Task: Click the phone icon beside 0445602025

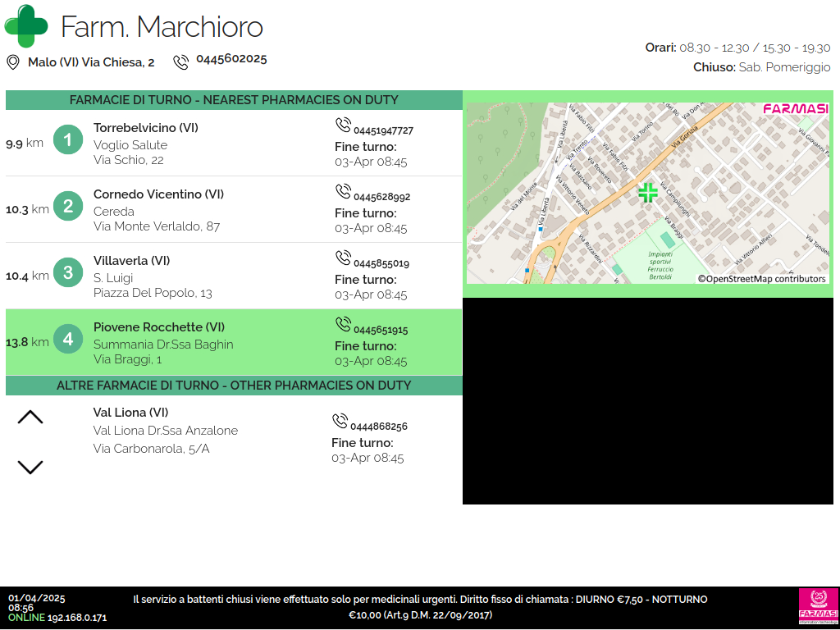Action: 181,62
